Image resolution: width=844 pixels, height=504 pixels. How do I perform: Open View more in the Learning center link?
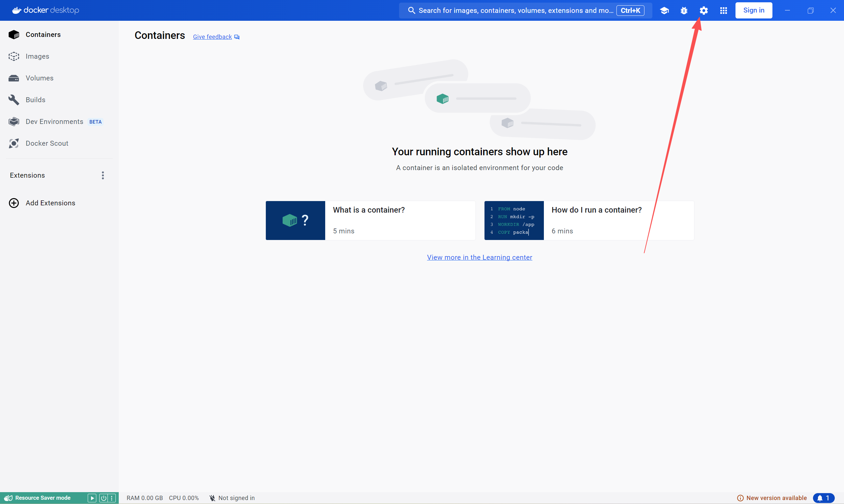click(x=479, y=257)
